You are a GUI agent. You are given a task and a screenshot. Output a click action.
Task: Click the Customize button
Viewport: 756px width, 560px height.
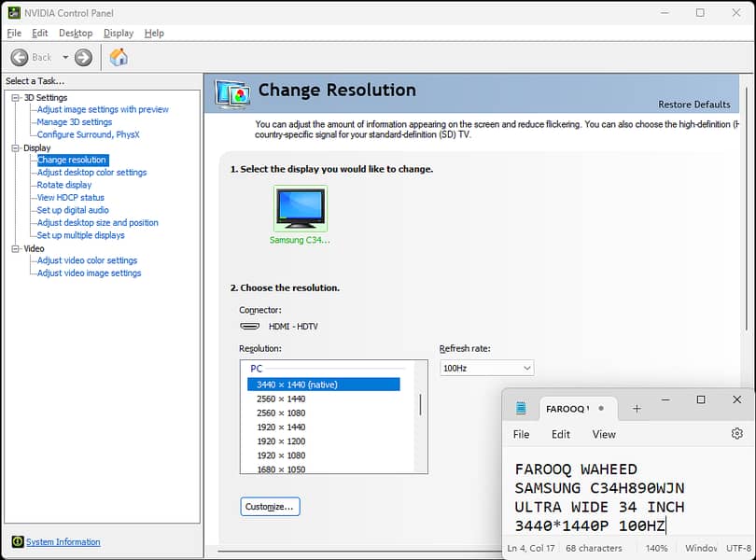click(270, 507)
